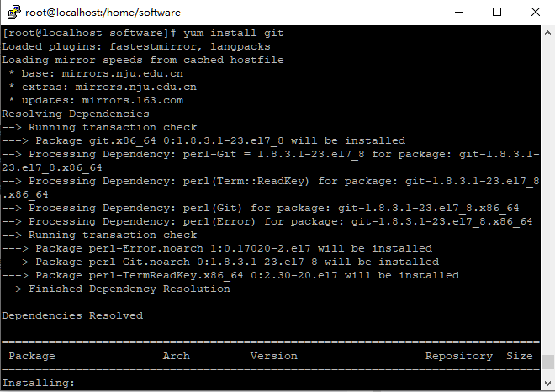Click the 'Repository' column header text
Viewport: 555px width, 392px height.
459,356
